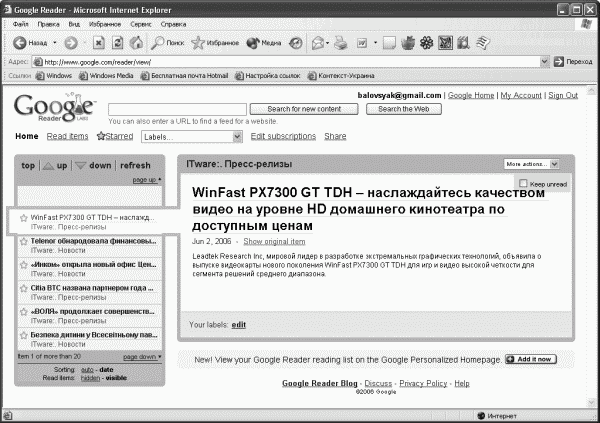Go to Home page icon
Screen dimensions: 600x423
(136, 42)
